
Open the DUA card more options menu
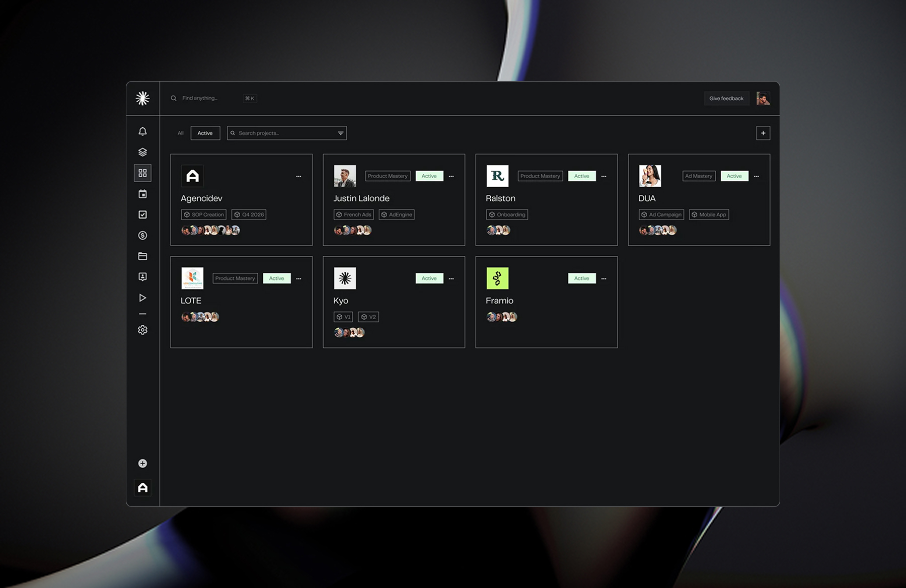coord(756,176)
